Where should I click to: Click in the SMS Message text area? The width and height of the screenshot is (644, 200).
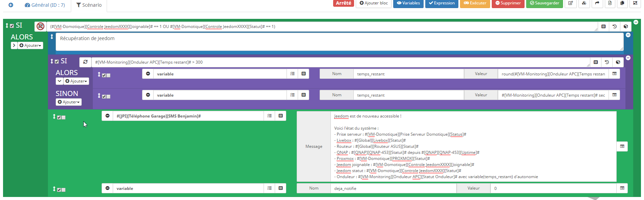474,146
